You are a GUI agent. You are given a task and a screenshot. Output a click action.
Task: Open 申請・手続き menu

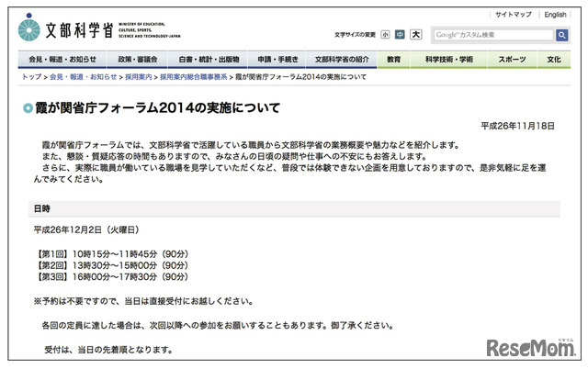[x=277, y=60]
